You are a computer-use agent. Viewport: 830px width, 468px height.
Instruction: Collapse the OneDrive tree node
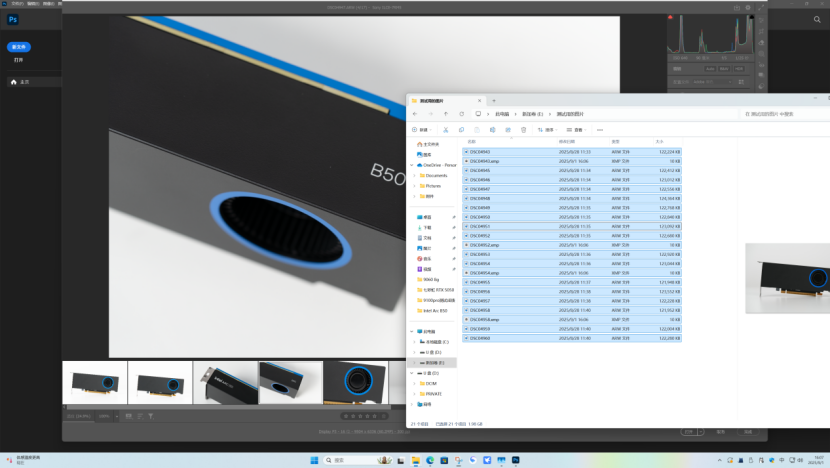tap(412, 165)
